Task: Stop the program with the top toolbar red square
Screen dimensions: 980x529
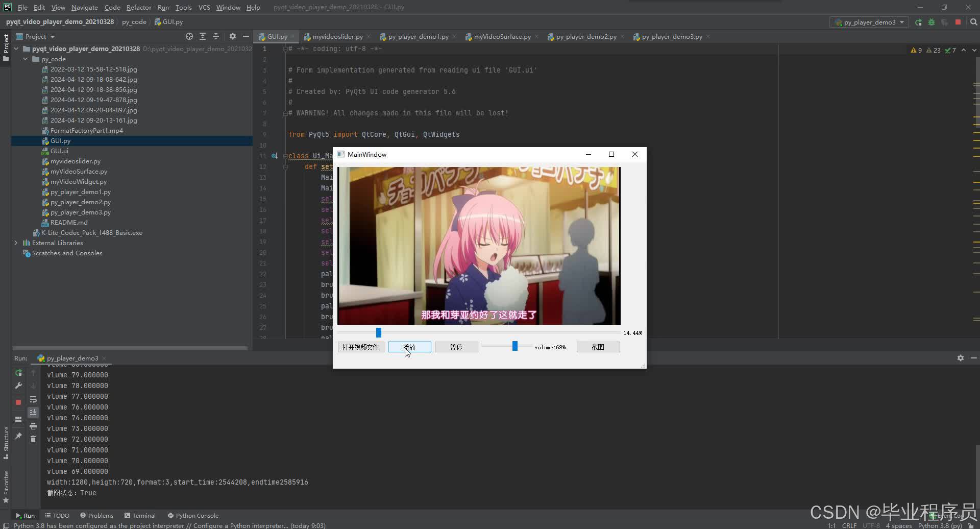Action: tap(958, 22)
